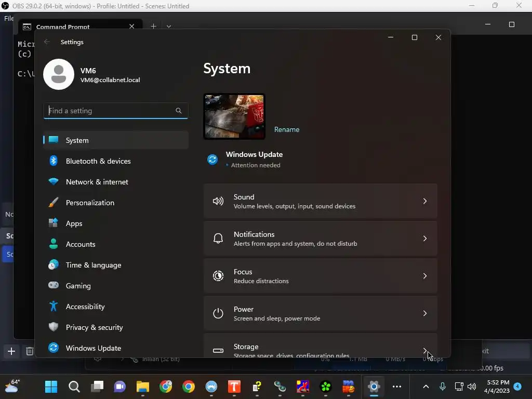The image size is (532, 399).
Task: Open Bluetooth & devices settings
Action: coord(116,161)
